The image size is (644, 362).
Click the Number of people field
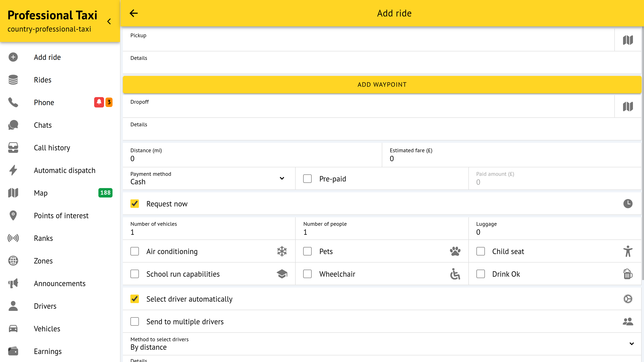tap(382, 232)
